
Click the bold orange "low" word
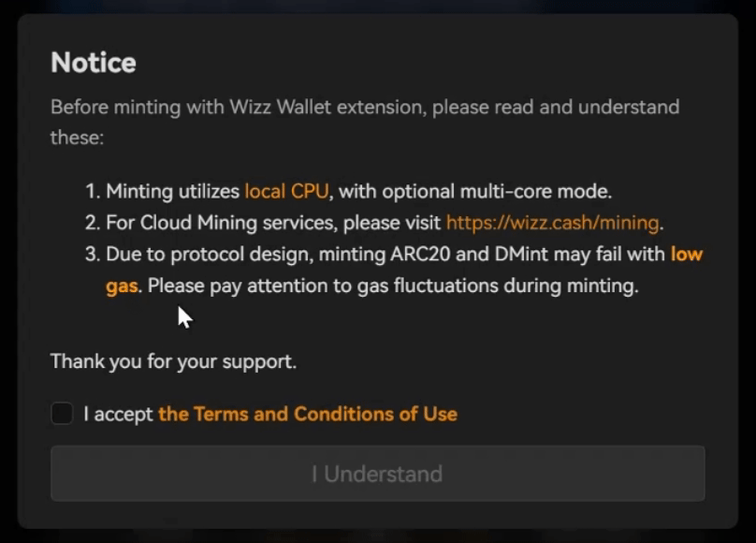click(x=687, y=254)
